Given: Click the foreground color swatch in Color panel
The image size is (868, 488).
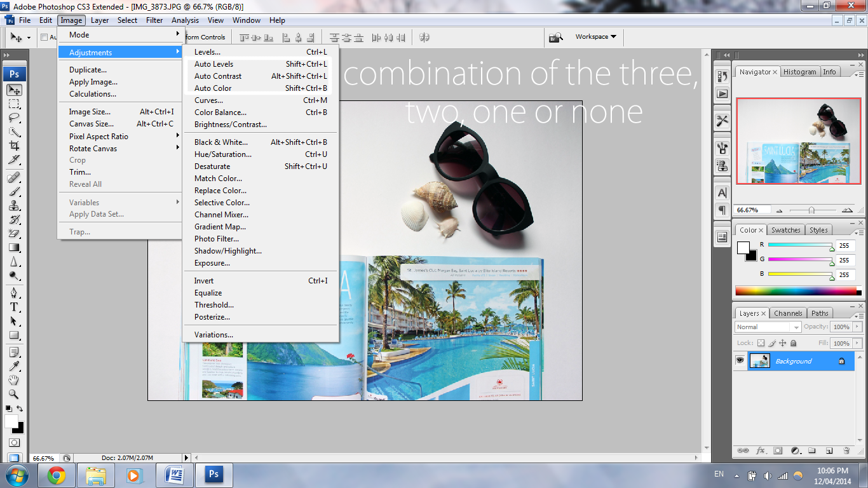Looking at the screenshot, I should pyautogui.click(x=743, y=247).
